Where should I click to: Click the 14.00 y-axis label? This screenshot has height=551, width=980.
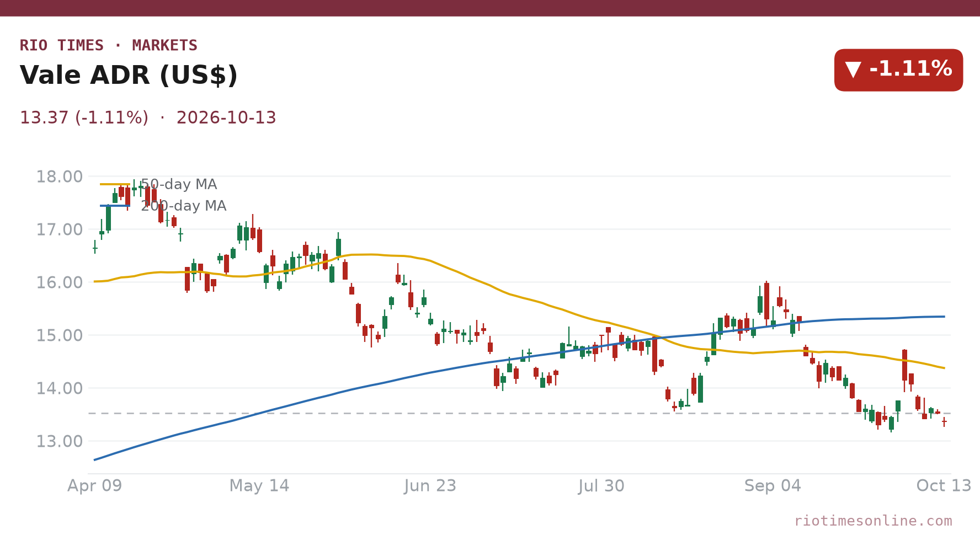click(x=60, y=388)
